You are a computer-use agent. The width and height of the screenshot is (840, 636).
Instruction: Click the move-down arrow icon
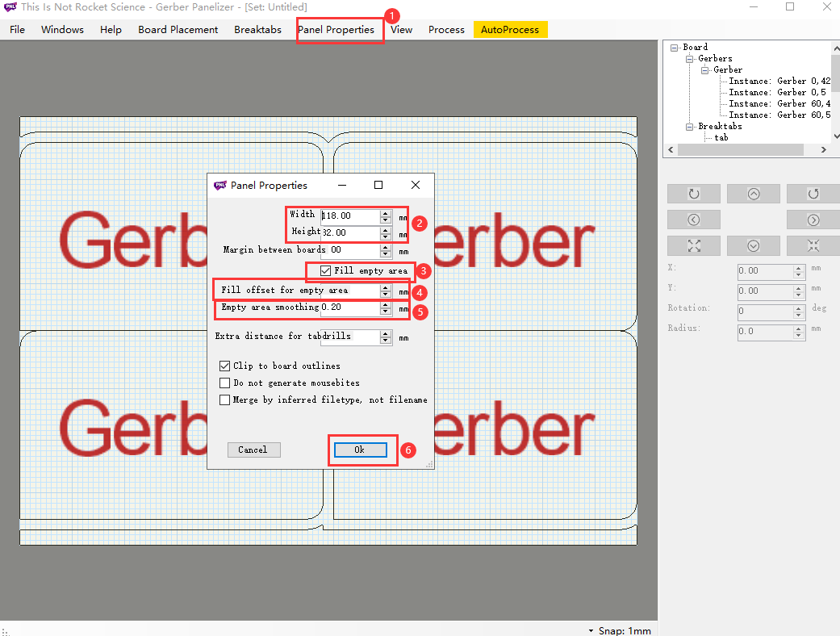click(753, 245)
